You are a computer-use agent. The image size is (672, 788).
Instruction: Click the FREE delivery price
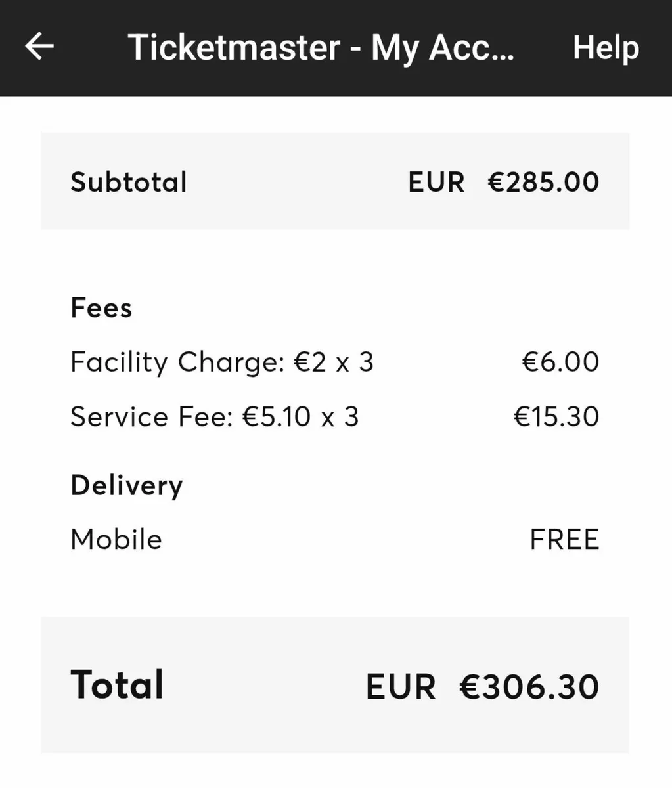click(564, 540)
